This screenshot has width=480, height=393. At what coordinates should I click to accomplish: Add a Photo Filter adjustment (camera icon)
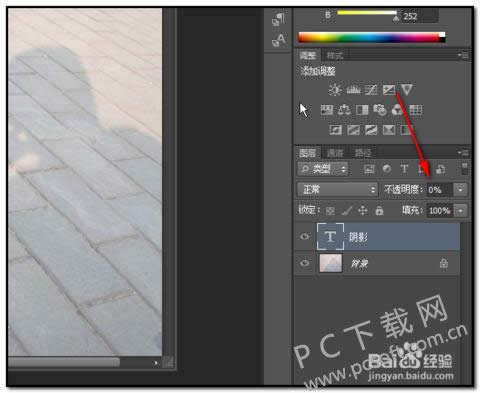[x=380, y=110]
